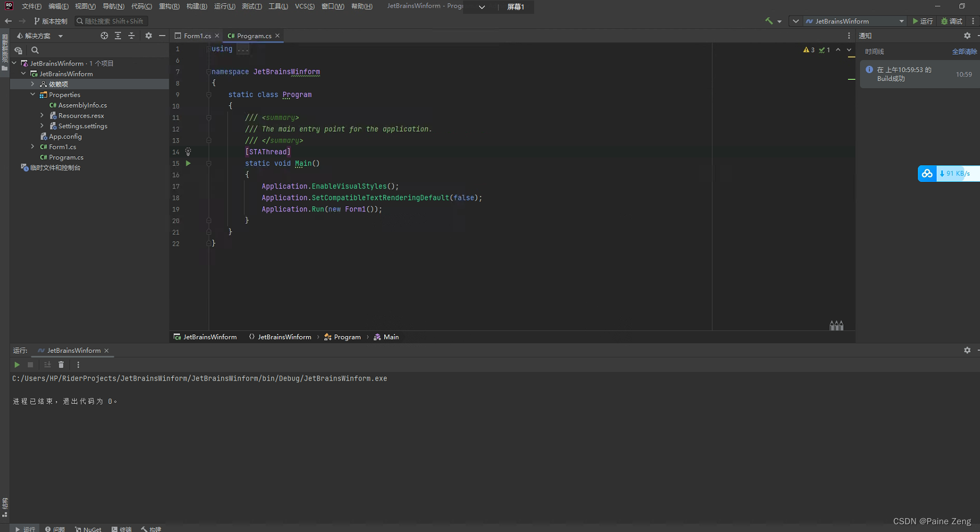Open the 解决方案 view switcher dropdown

pos(61,36)
